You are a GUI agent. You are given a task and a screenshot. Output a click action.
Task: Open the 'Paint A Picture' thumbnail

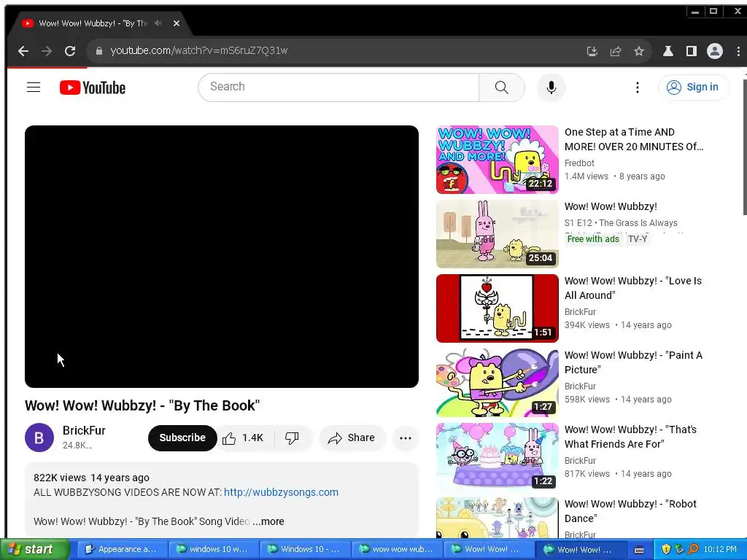(x=497, y=382)
